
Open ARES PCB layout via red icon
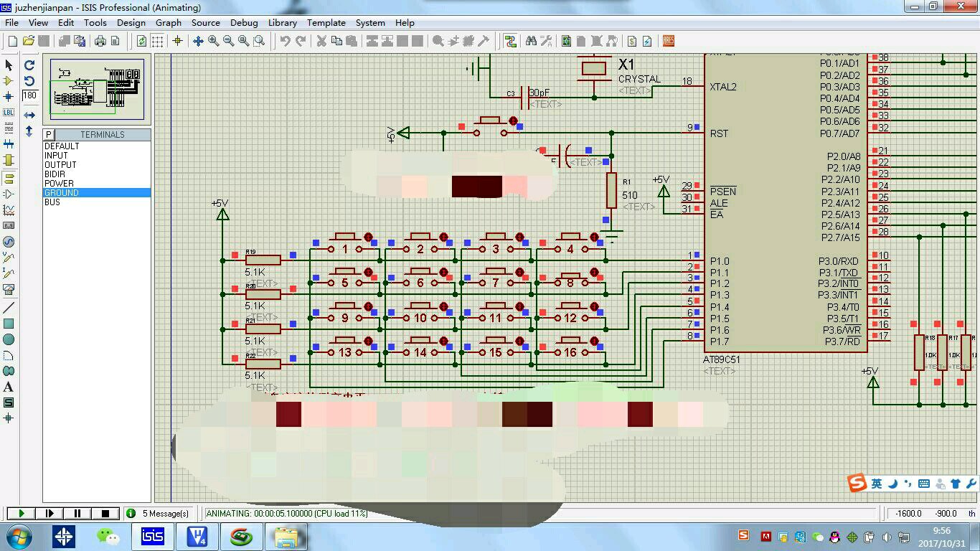[x=668, y=41]
